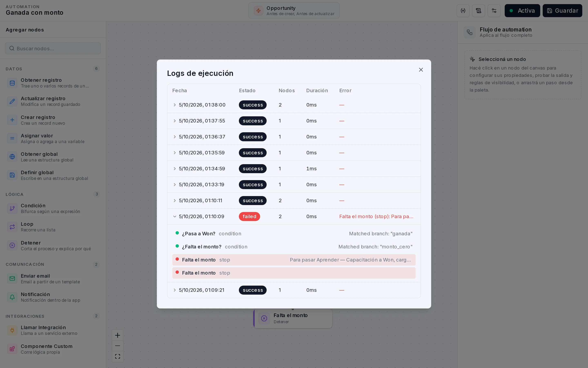
Task: Close the Logs de ejecución dialog
Action: click(421, 70)
